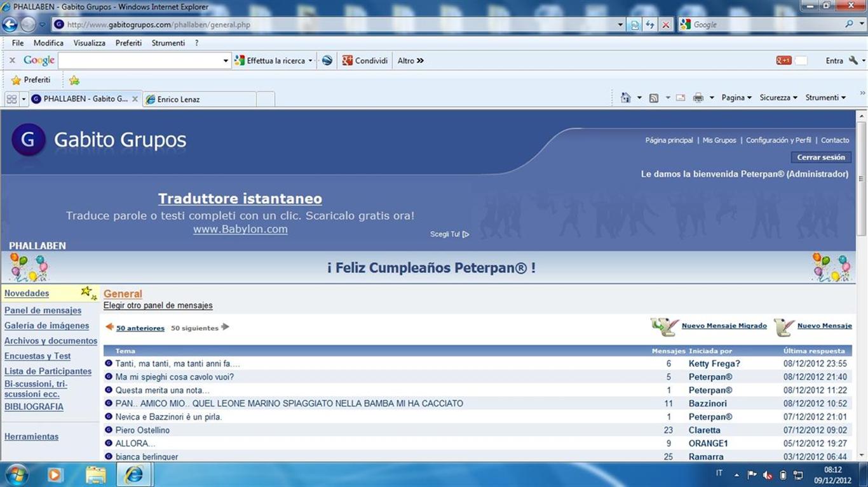This screenshot has width=868, height=487.
Task: Open the topic 'Questa merita una nota...'
Action: 163,390
